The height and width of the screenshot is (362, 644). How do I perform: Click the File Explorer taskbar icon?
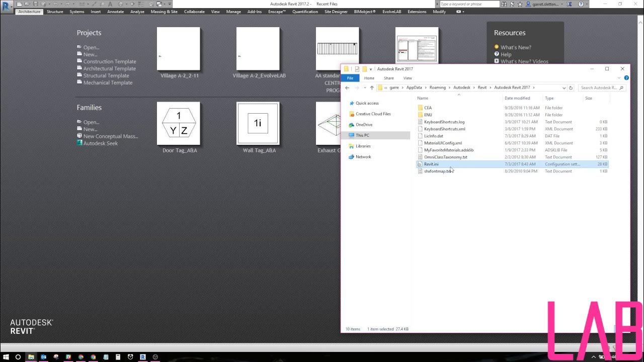point(31,357)
